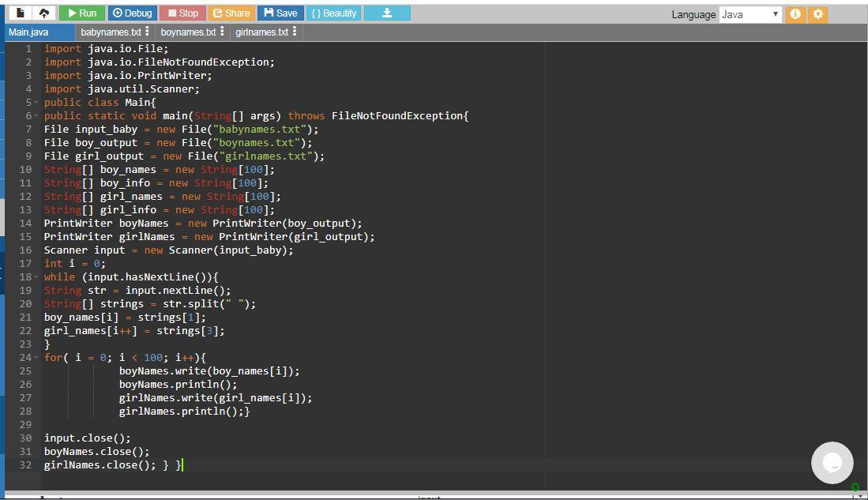Collapse the while loop fold at line 18

(36, 277)
